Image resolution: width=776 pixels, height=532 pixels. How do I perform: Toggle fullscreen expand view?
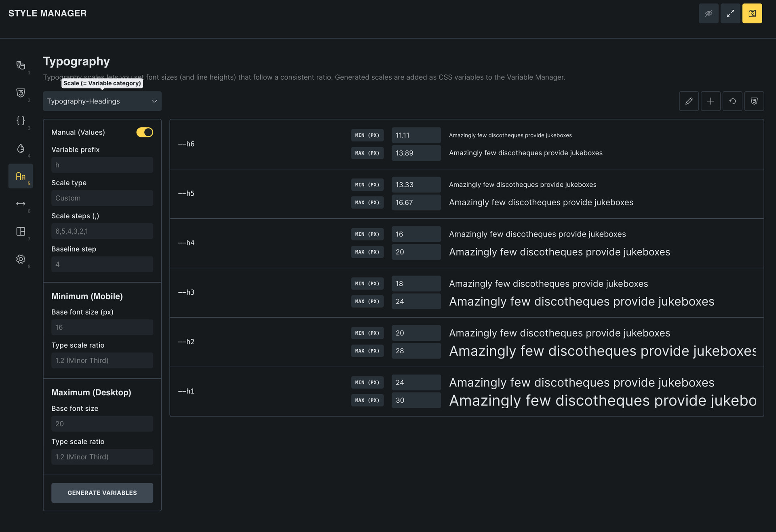coord(730,13)
